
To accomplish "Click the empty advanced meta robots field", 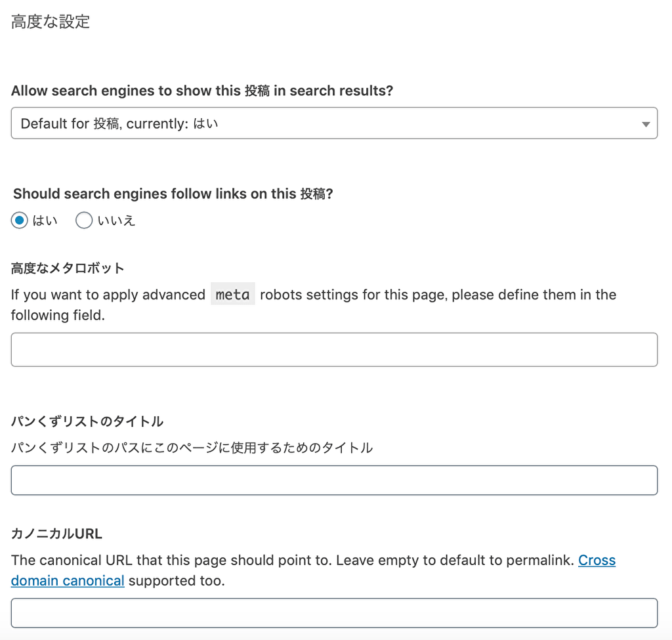I will [x=335, y=349].
